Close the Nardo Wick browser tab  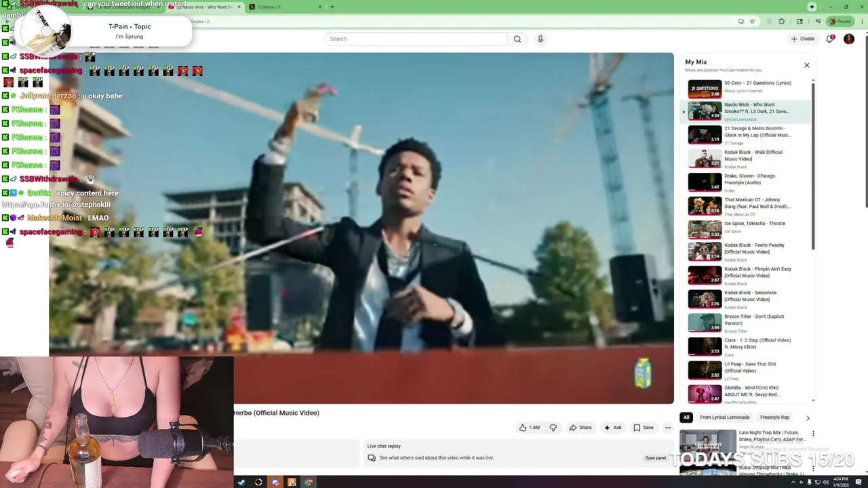click(x=239, y=7)
